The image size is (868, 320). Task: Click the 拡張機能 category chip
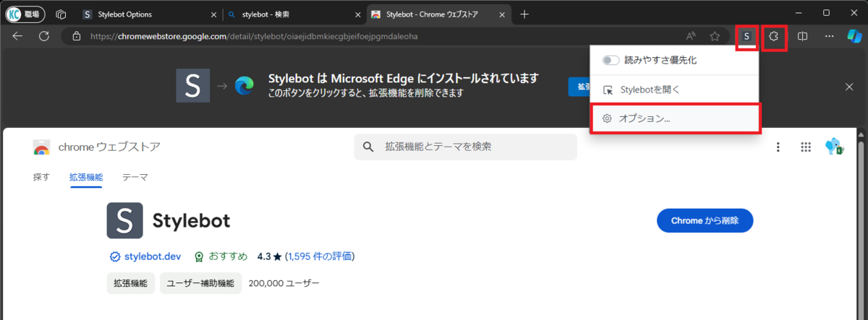(131, 283)
